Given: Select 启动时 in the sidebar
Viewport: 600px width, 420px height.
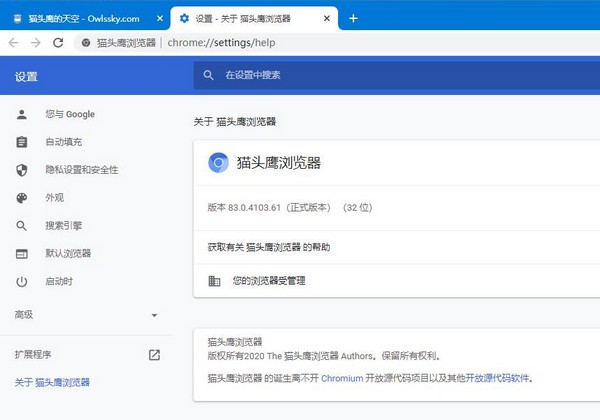Looking at the screenshot, I should [58, 282].
